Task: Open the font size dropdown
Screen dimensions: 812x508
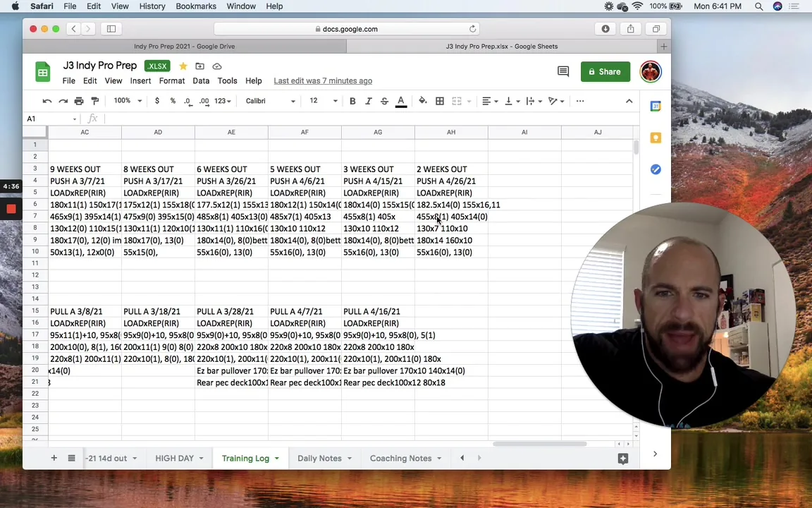Action: click(x=323, y=101)
